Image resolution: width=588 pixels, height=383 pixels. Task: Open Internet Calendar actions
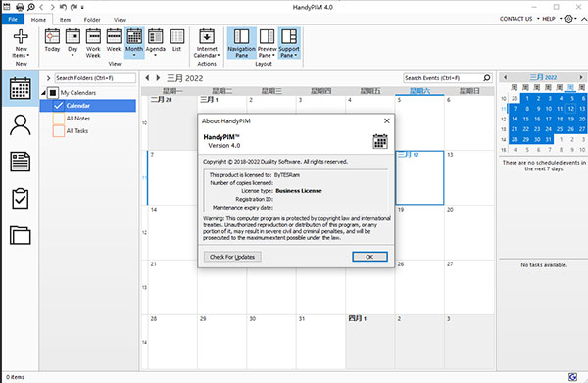(x=207, y=43)
